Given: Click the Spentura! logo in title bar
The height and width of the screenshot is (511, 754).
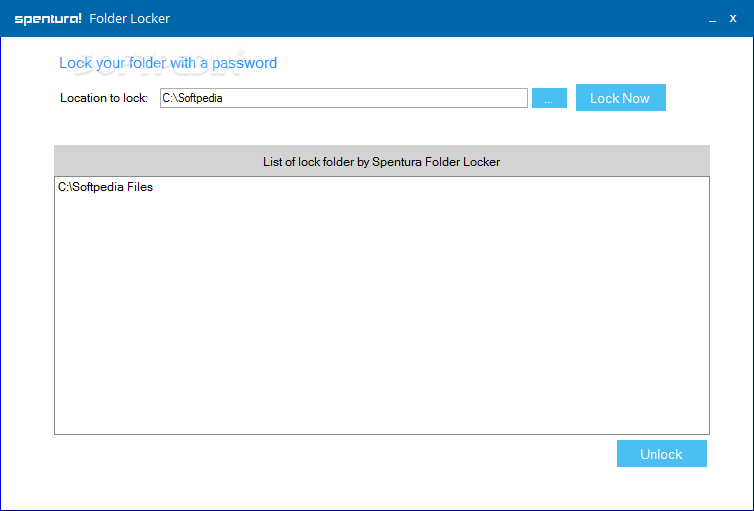Looking at the screenshot, I should tap(48, 19).
